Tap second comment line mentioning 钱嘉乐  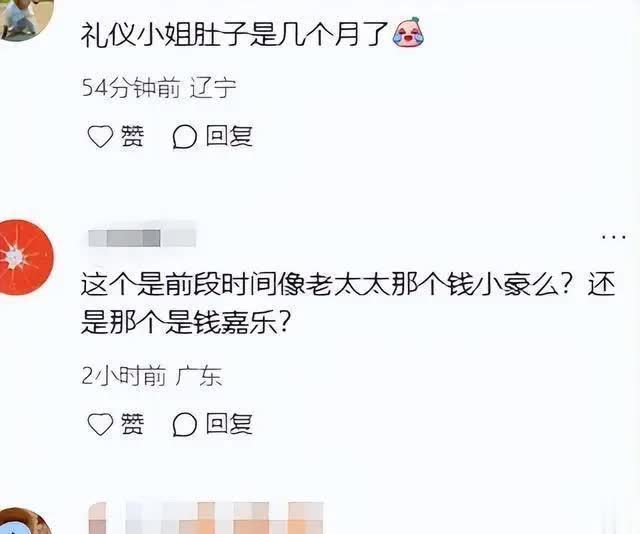tap(185, 322)
